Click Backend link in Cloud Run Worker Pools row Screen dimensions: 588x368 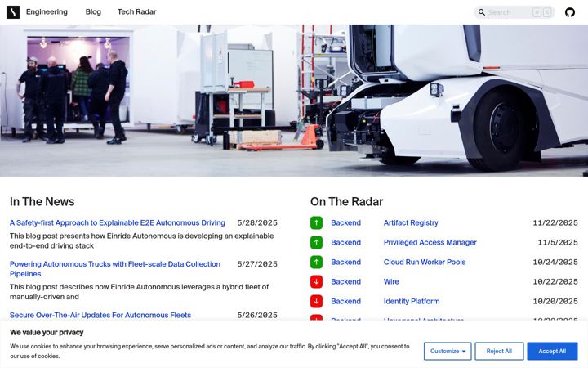(345, 262)
